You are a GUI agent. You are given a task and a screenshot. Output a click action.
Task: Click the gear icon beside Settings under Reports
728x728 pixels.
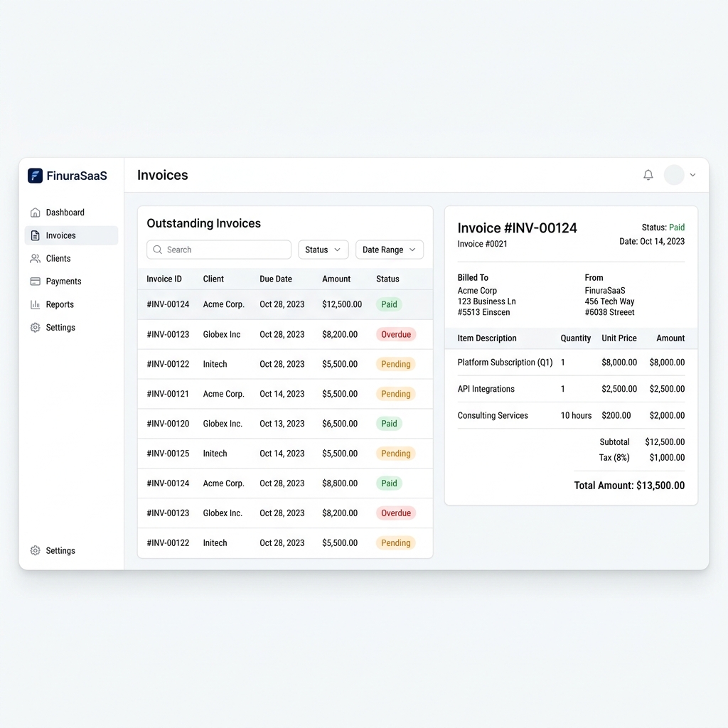pyautogui.click(x=36, y=327)
